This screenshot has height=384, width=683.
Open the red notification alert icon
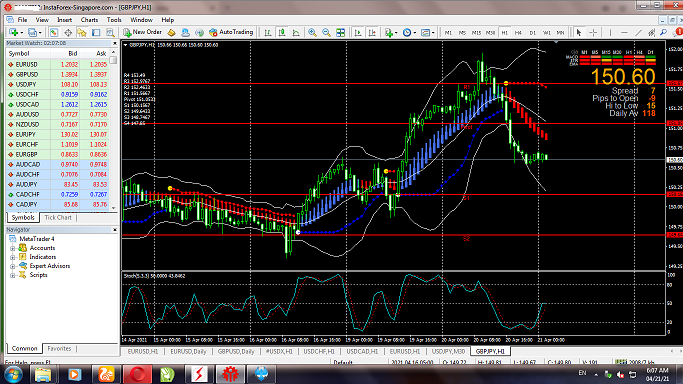[x=678, y=33]
